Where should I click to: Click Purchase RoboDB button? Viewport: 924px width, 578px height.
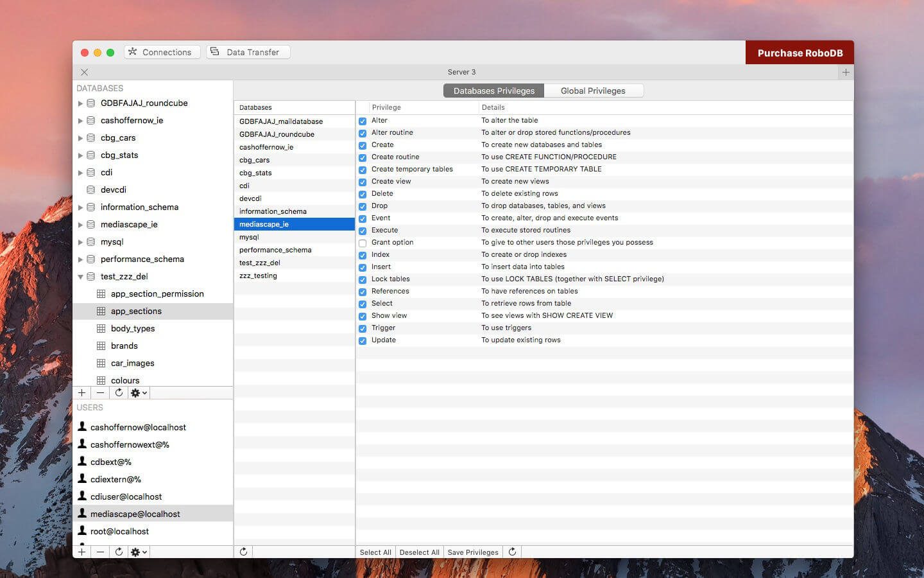(800, 53)
